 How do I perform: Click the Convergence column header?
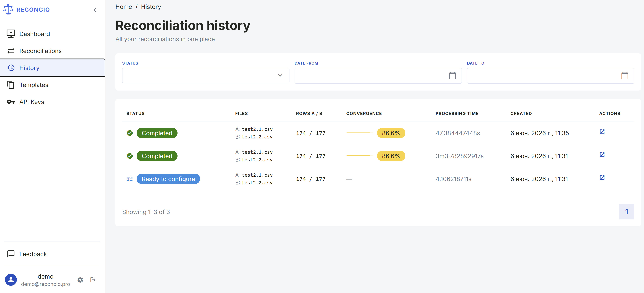click(364, 113)
